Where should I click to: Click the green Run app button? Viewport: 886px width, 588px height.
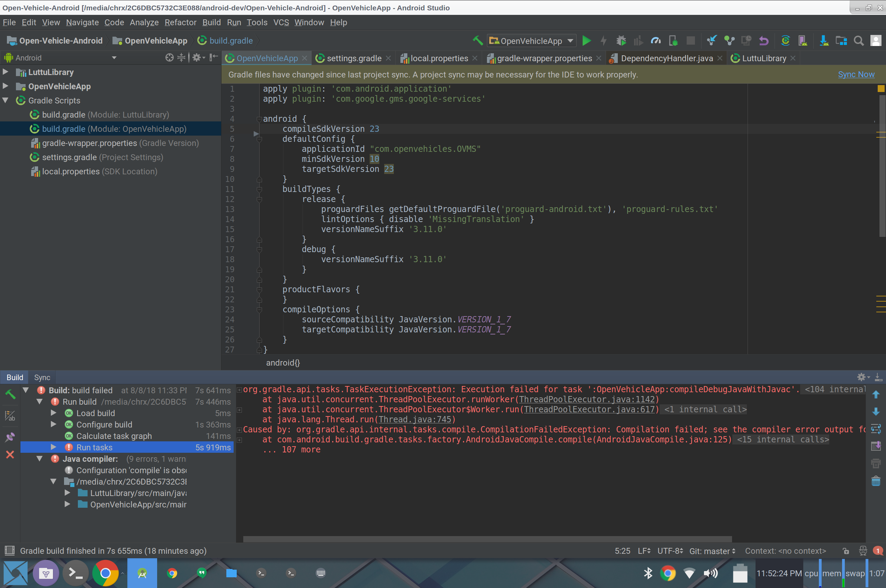click(586, 40)
